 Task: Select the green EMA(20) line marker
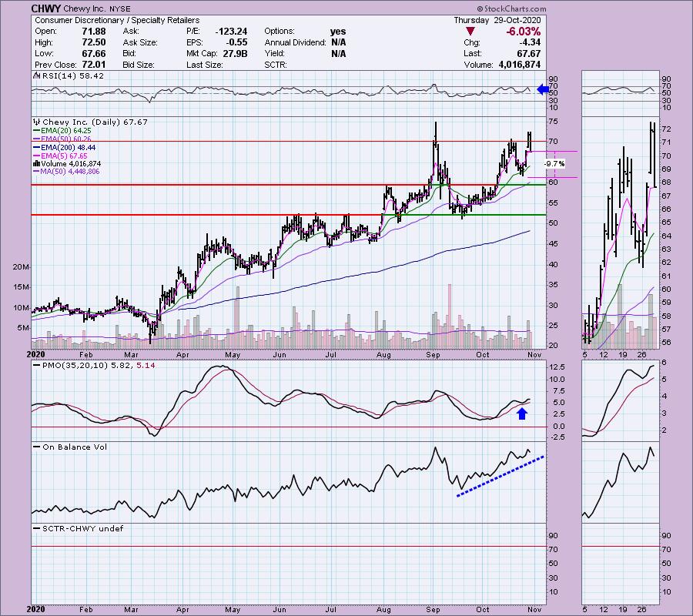click(x=36, y=131)
